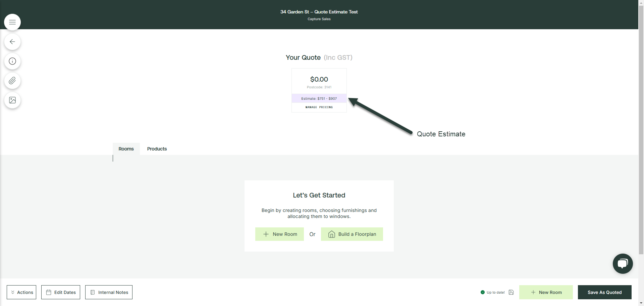Open Internal Notes

pyautogui.click(x=109, y=292)
